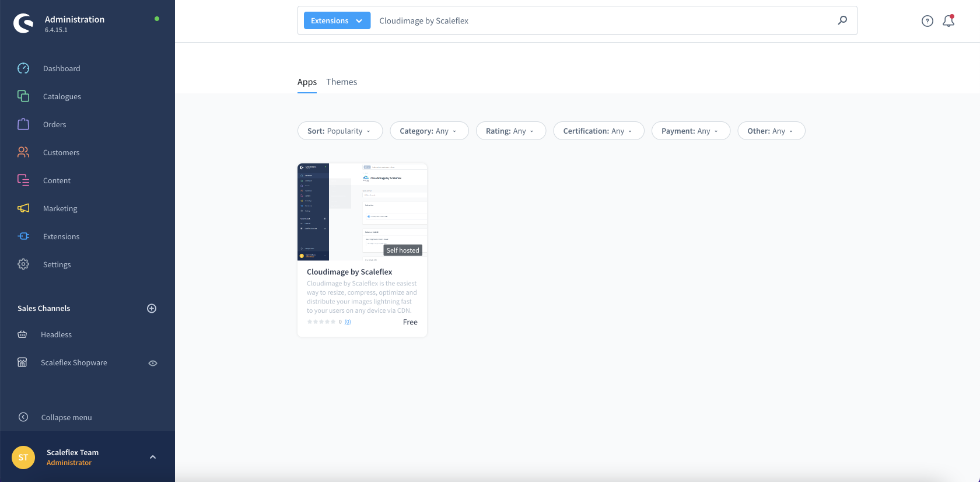Add a new sales channel
Screen dimensions: 980x482
[152, 308]
